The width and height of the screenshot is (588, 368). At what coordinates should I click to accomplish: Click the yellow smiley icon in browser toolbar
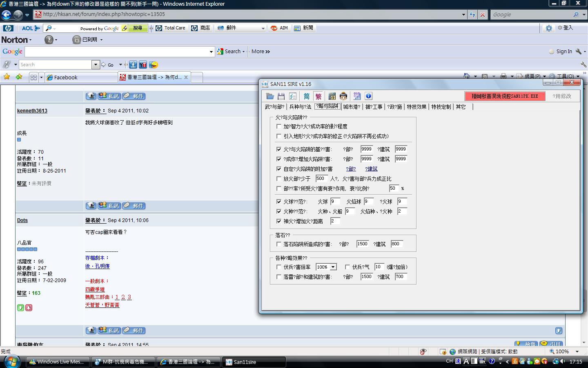[x=154, y=65]
